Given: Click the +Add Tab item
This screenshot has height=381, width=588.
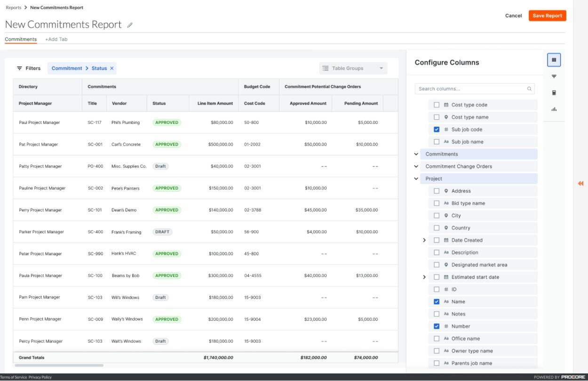Looking at the screenshot, I should click(56, 39).
